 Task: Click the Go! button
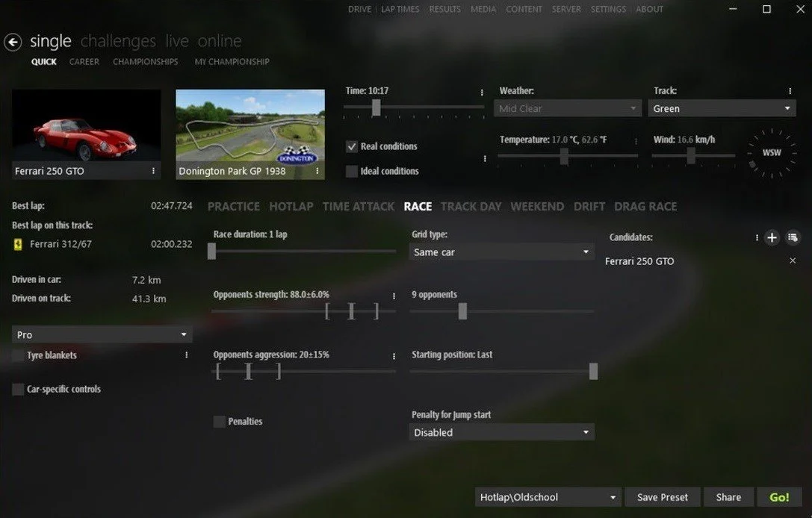[779, 497]
